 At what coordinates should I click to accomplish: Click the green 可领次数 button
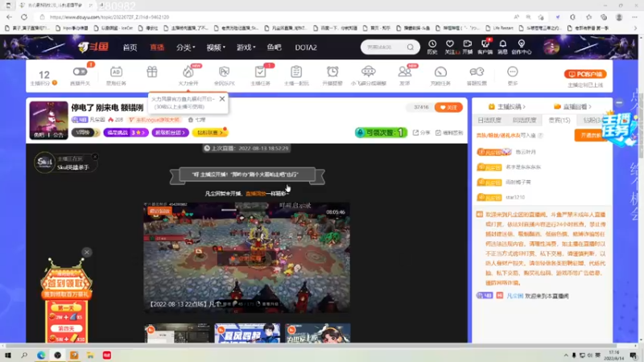coord(381,133)
